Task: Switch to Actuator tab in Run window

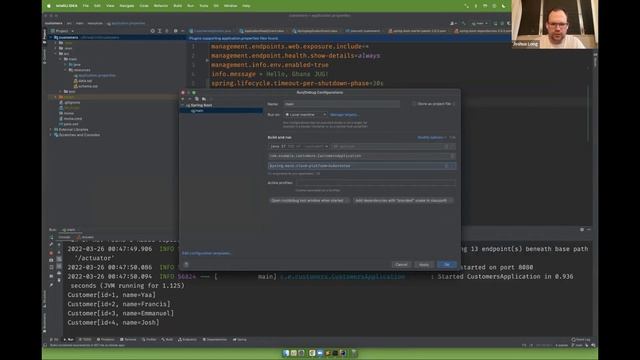Action: pyautogui.click(x=86, y=237)
